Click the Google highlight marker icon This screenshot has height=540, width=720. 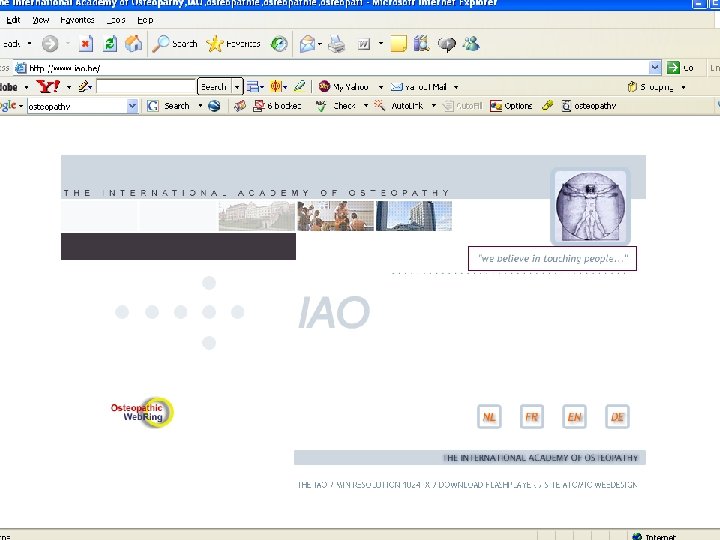pyautogui.click(x=547, y=106)
